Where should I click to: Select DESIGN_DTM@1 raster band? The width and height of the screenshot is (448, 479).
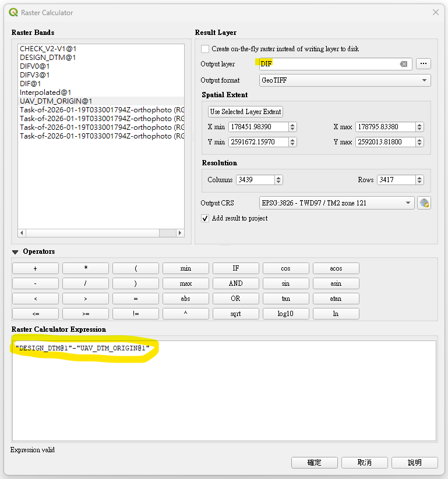click(48, 58)
